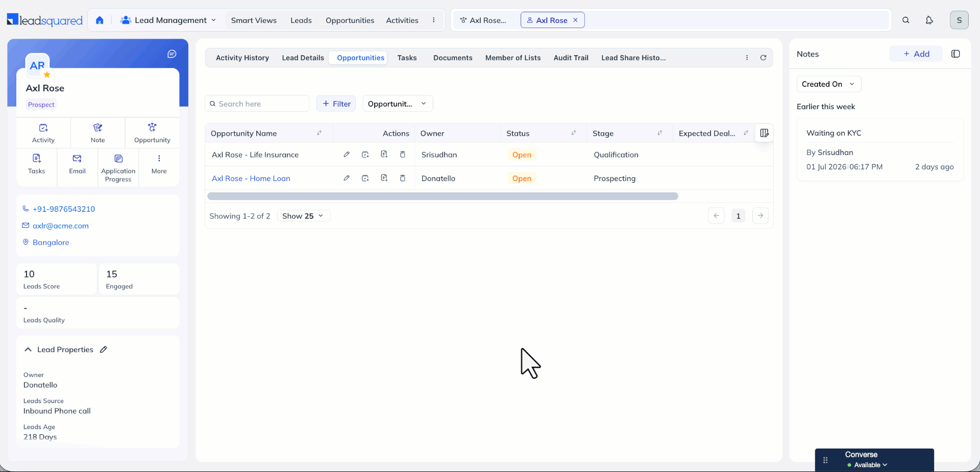The height and width of the screenshot is (472, 980).
Task: Go to the previous page arrow
Action: (x=716, y=216)
